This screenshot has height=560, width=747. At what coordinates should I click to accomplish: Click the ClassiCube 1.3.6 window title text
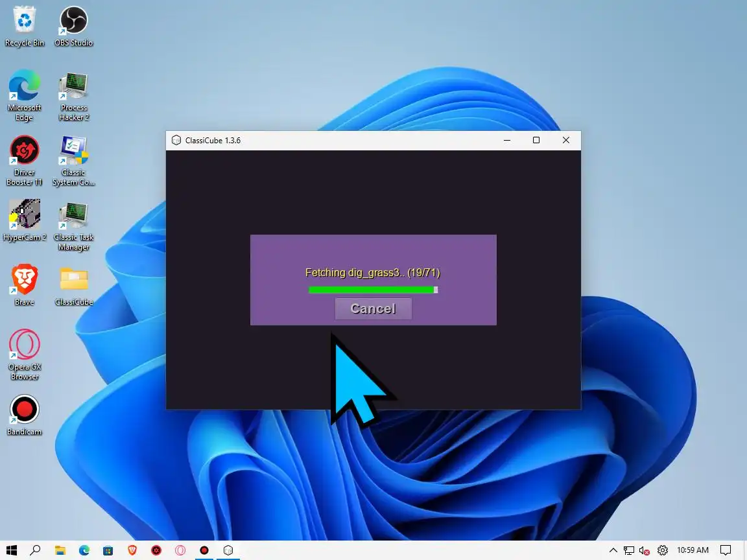213,141
